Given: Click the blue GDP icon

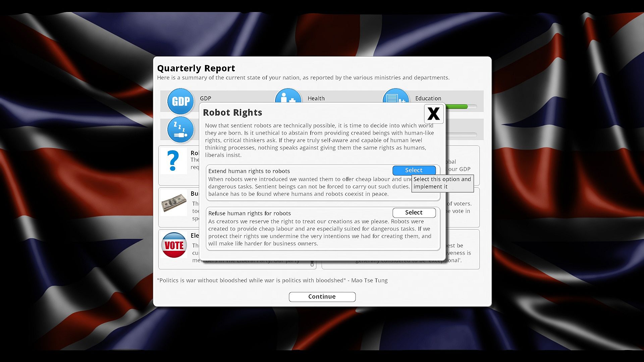Looking at the screenshot, I should (180, 101).
